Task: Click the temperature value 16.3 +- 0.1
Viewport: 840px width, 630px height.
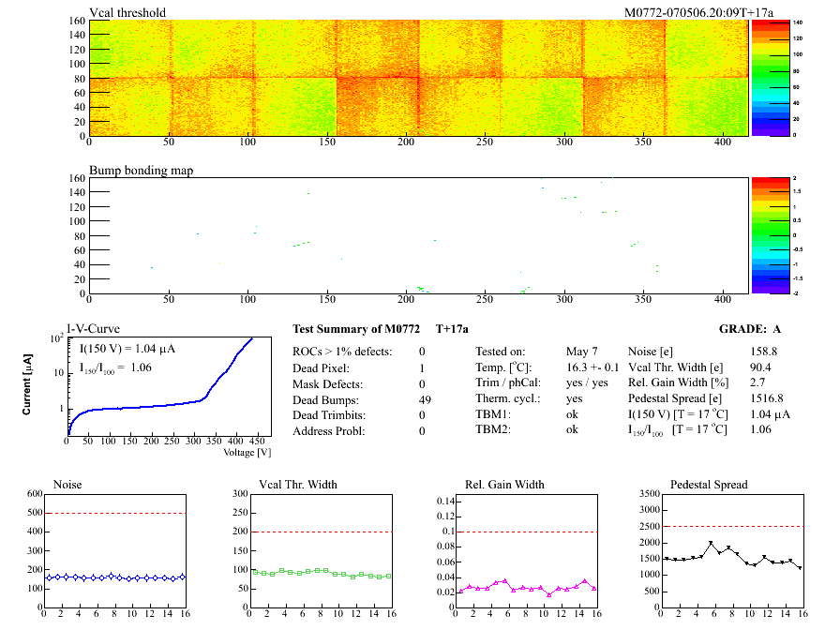Action: point(592,367)
